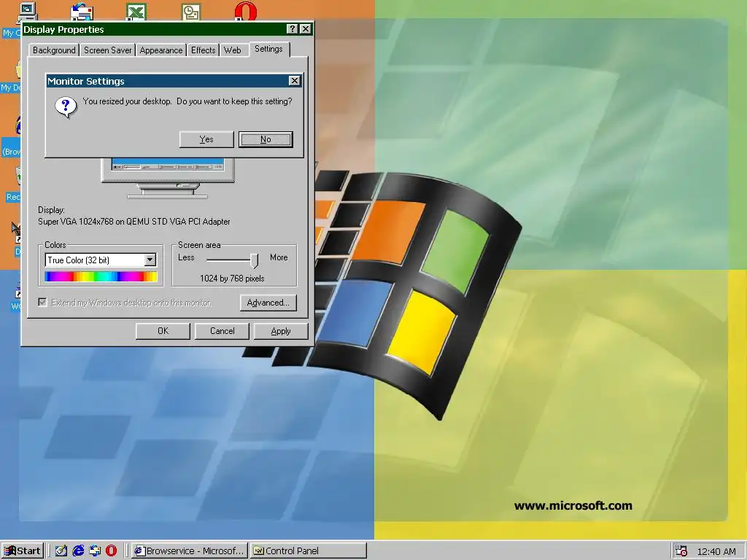This screenshot has width=747, height=560.
Task: Click the Excel shortcut on the desktop
Action: 136,12
